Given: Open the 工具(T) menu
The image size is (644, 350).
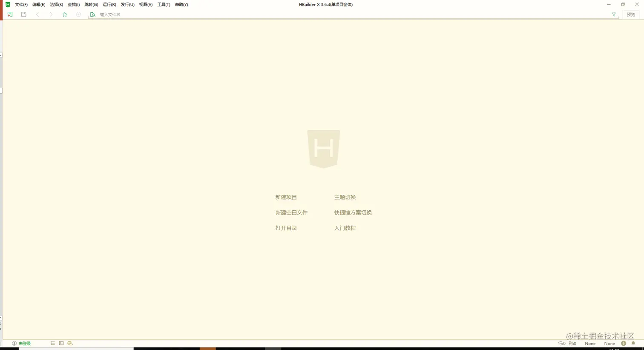Looking at the screenshot, I should click(x=164, y=5).
